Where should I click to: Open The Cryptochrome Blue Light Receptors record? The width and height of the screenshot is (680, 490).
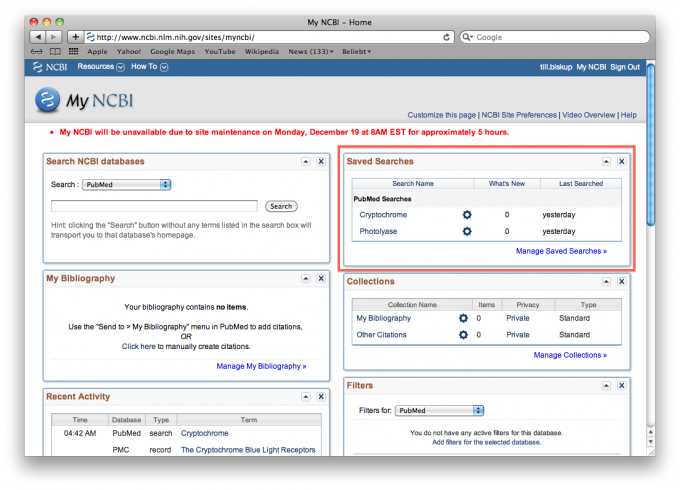point(248,450)
